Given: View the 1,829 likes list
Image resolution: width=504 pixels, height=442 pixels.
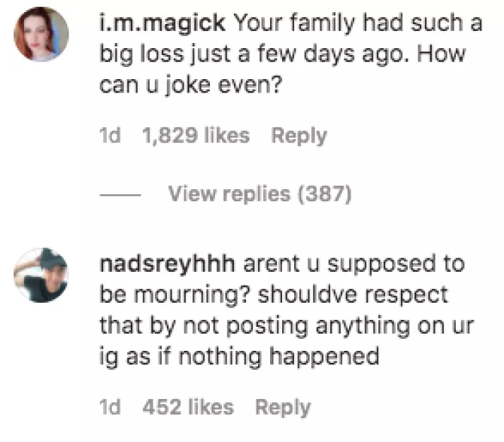Looking at the screenshot, I should [x=196, y=136].
